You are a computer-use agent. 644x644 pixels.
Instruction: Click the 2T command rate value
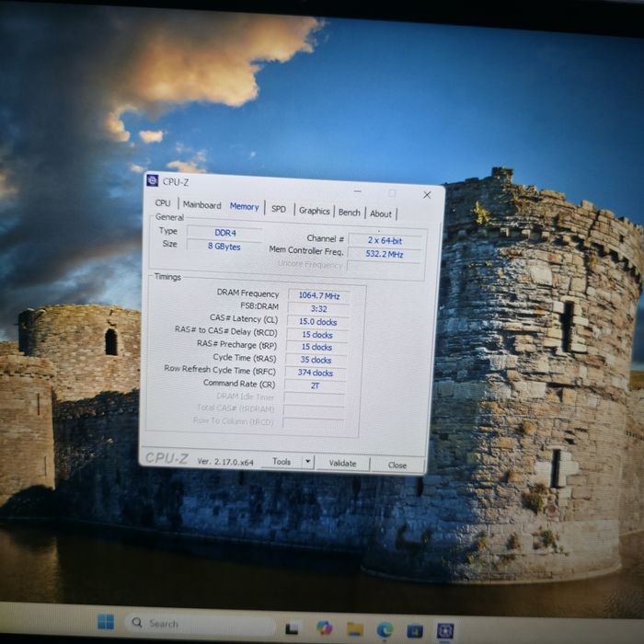[x=315, y=385]
